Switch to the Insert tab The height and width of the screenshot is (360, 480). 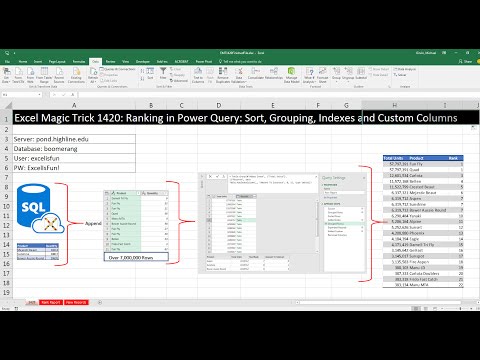tap(38, 62)
